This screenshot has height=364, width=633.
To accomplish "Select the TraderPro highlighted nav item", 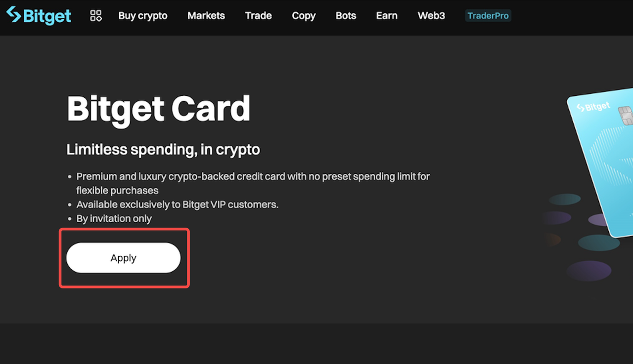I will tap(488, 15).
